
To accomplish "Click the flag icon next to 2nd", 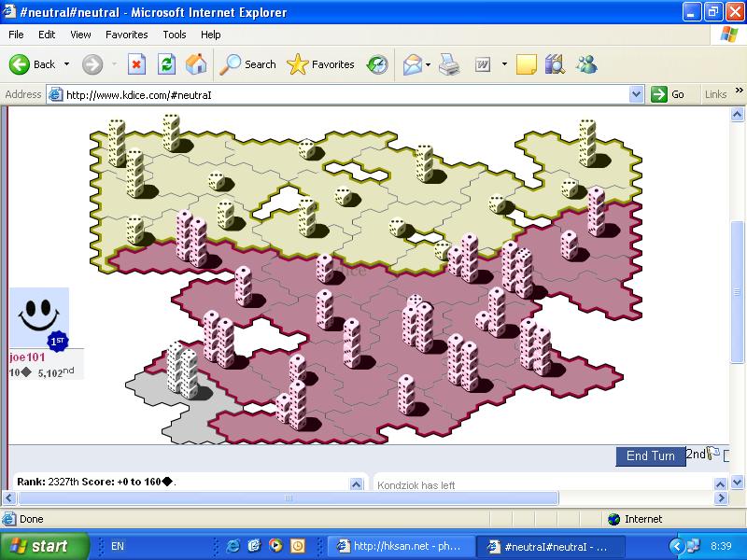I will 713,454.
